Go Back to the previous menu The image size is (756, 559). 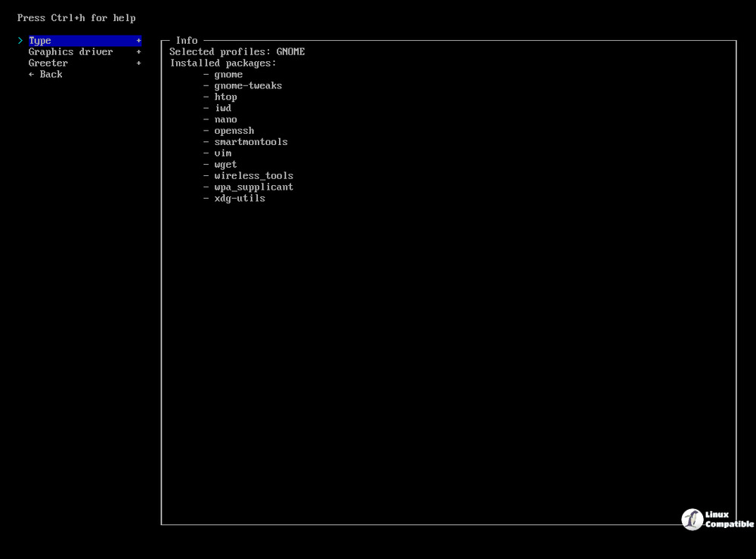point(45,75)
